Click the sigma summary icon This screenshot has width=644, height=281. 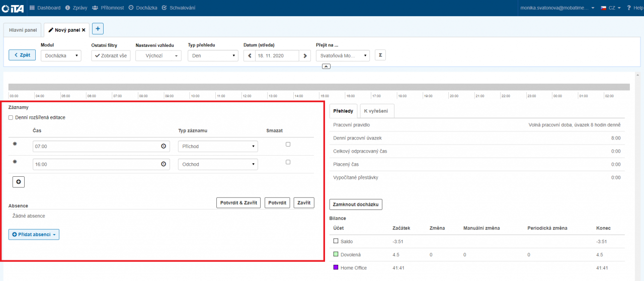click(x=380, y=55)
